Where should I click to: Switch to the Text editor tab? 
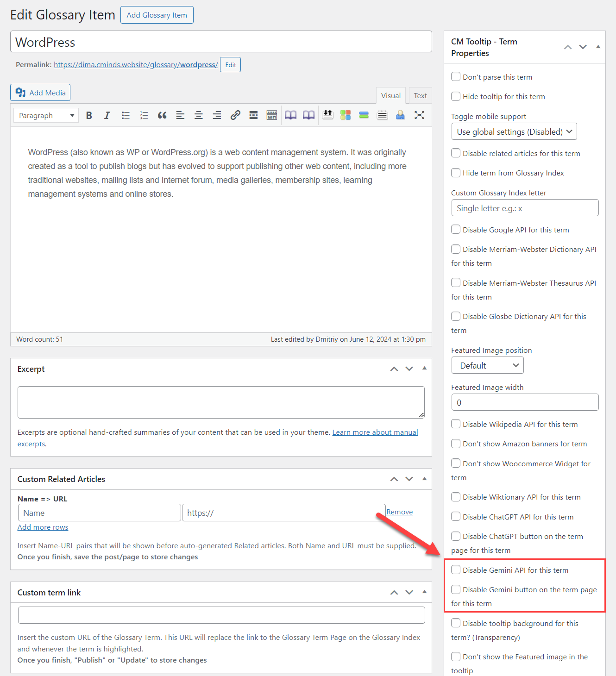[420, 95]
